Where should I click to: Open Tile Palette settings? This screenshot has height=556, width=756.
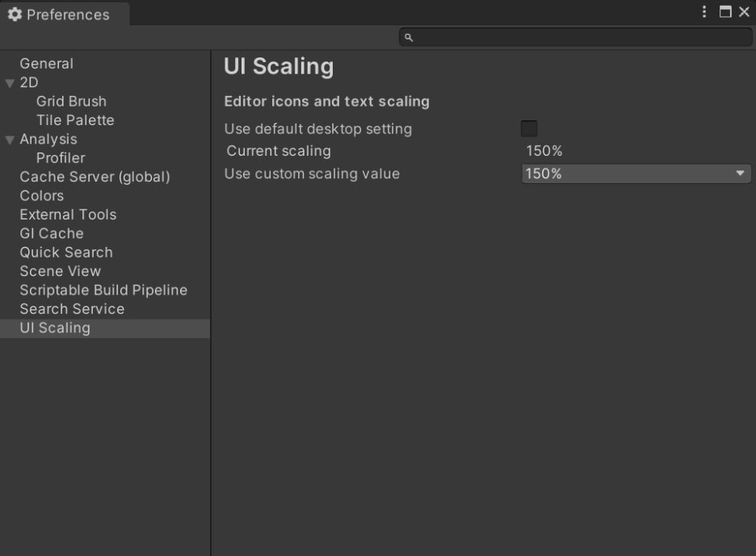[x=75, y=120]
